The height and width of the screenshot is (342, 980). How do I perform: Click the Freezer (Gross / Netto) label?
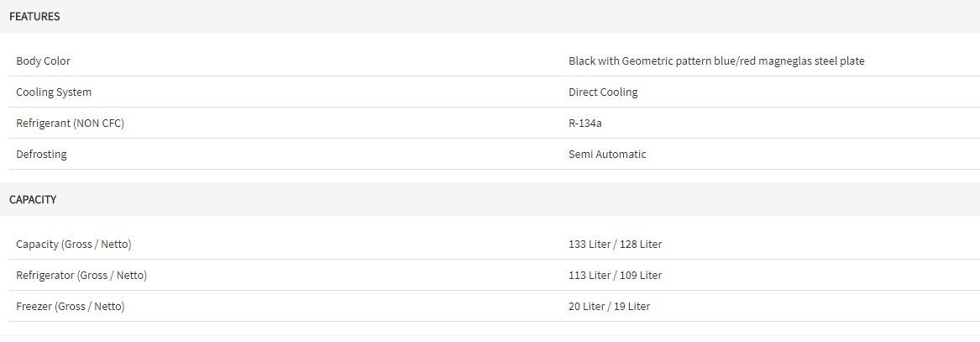(70, 307)
